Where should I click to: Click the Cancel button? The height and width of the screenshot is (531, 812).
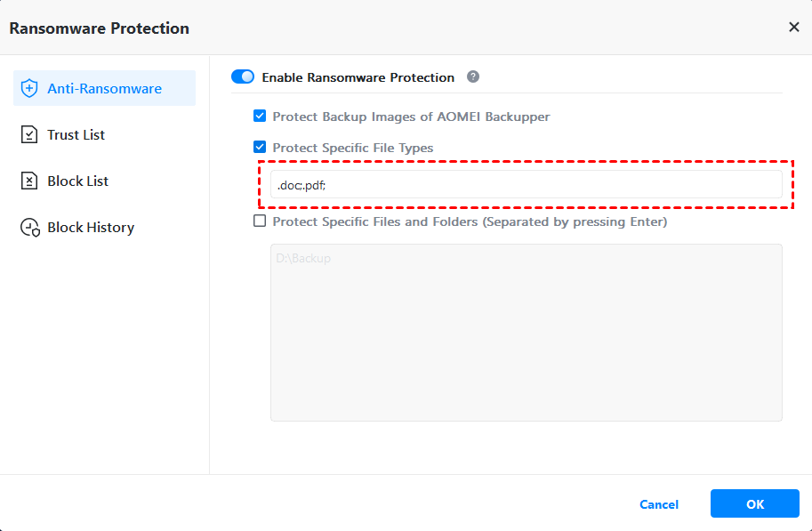pyautogui.click(x=659, y=504)
